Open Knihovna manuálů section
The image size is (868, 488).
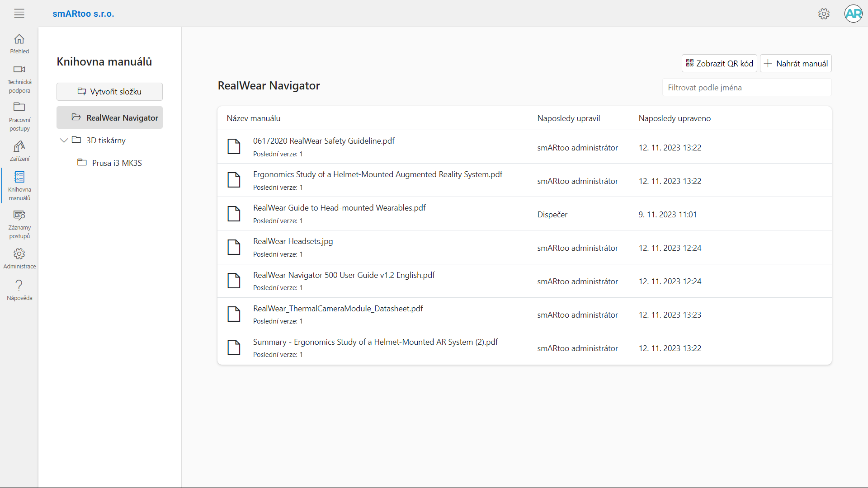[x=19, y=186]
